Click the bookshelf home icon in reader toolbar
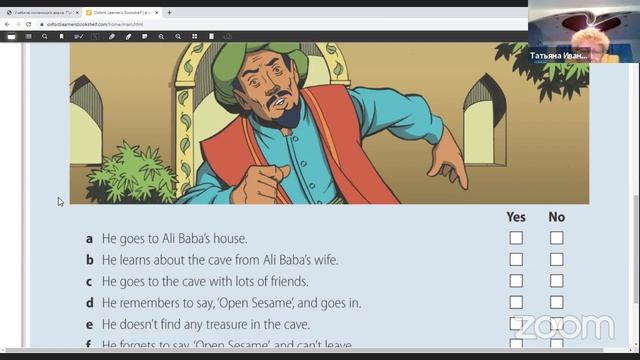Screen dimensions: 640x360 pyautogui.click(x=11, y=37)
